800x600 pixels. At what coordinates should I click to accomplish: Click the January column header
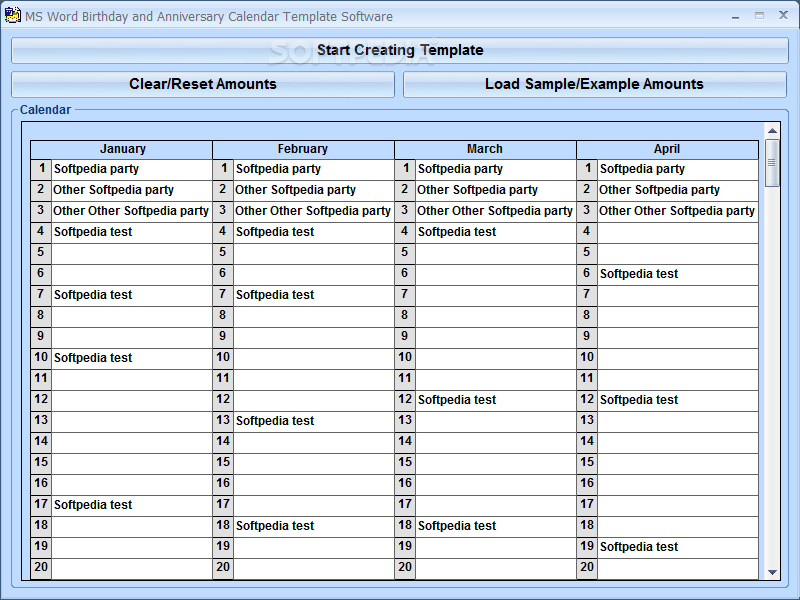click(121, 149)
